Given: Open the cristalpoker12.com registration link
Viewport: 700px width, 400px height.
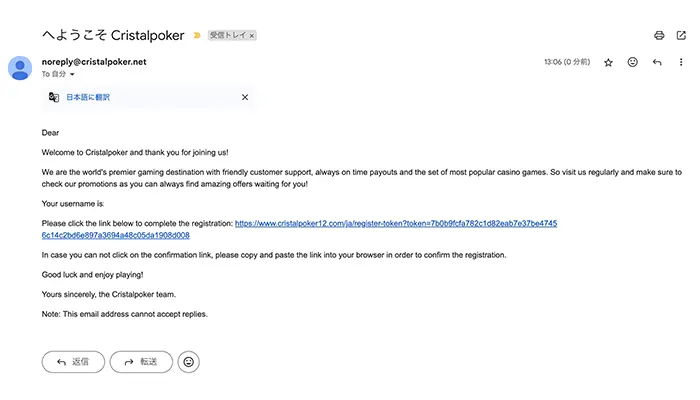Looking at the screenshot, I should click(394, 223).
